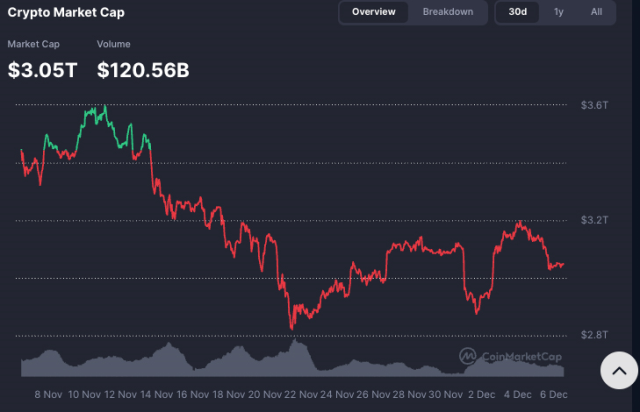Click the $120.56B volume value
This screenshot has width=640, height=412.
[x=143, y=70]
